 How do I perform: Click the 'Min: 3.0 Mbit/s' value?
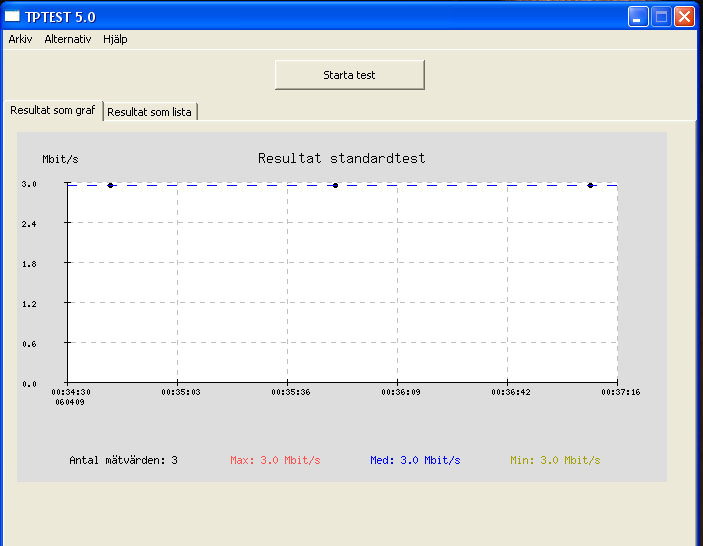tap(555, 460)
